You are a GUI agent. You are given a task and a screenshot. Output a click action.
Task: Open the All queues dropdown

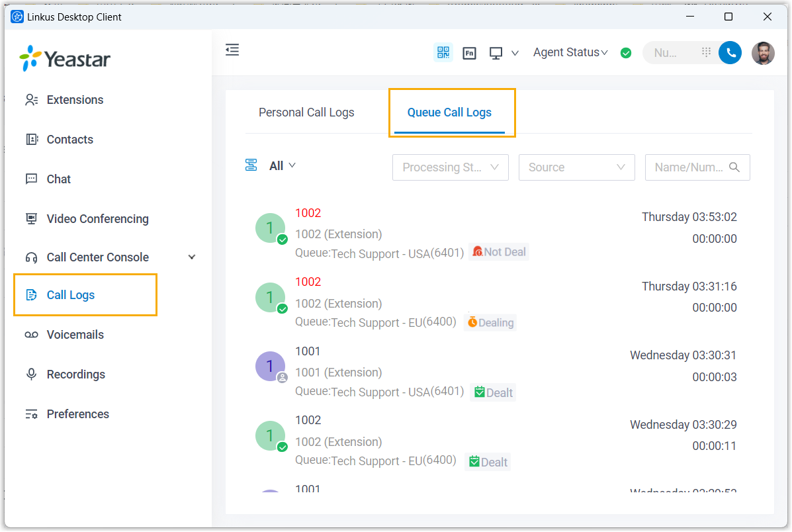pos(283,166)
